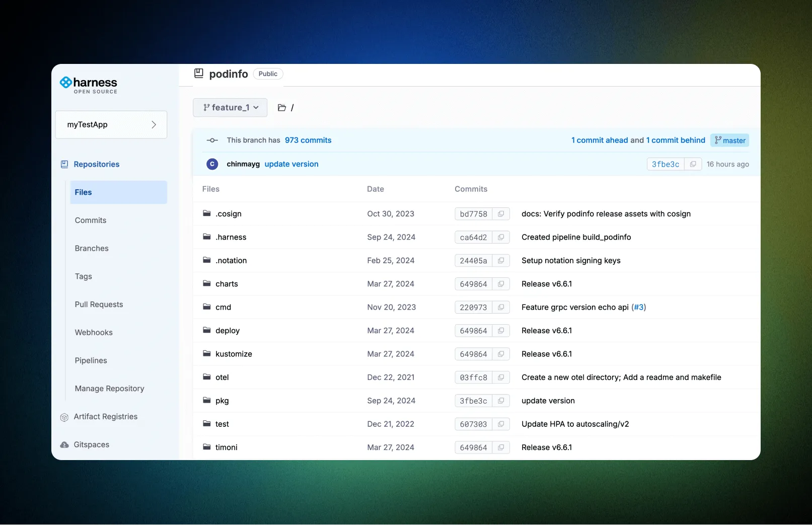Open the 'update version' commit link in header
The image size is (812, 525).
coord(291,164)
